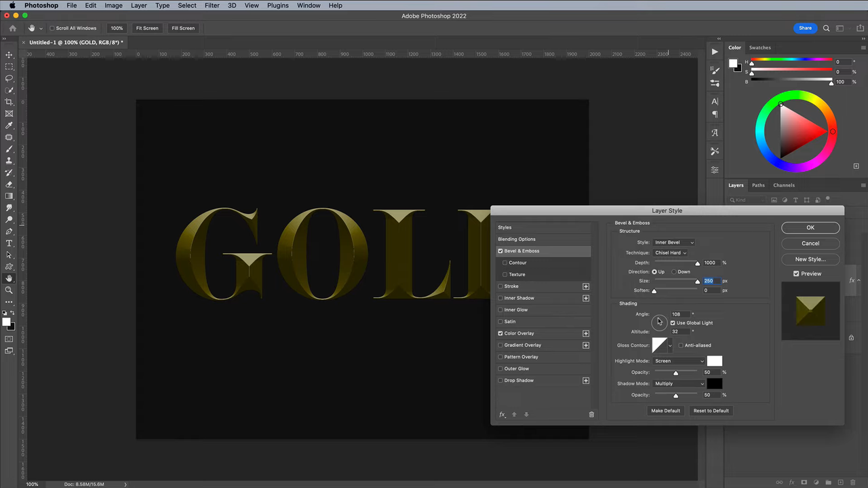The width and height of the screenshot is (868, 488).
Task: Click plus icon next to Stroke effect
Action: 586,286
